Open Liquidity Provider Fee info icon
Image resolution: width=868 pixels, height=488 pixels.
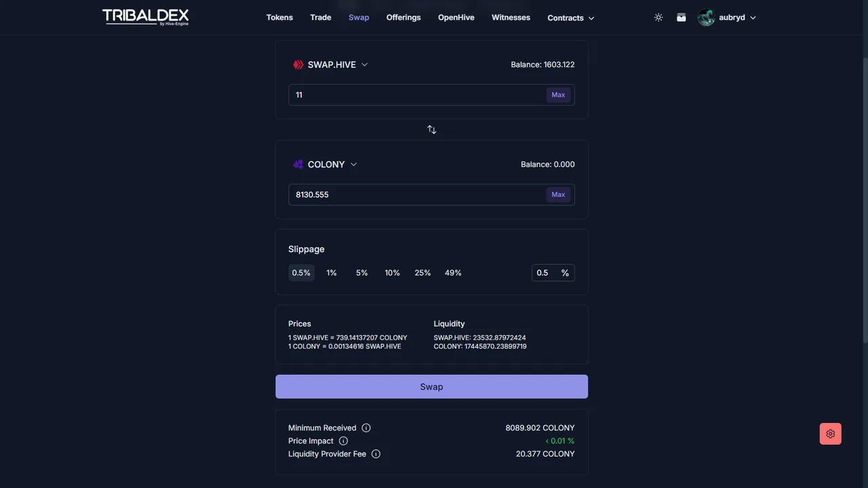click(x=376, y=453)
